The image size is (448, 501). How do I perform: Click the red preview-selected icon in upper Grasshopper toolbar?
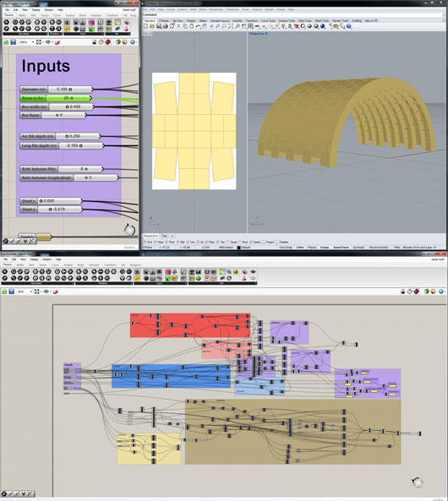point(108,42)
